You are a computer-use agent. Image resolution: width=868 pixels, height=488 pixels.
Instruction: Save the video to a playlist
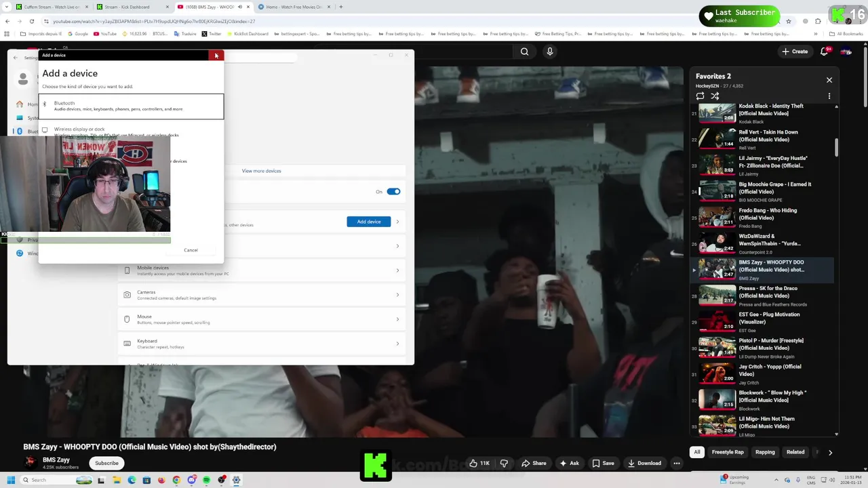click(x=603, y=463)
